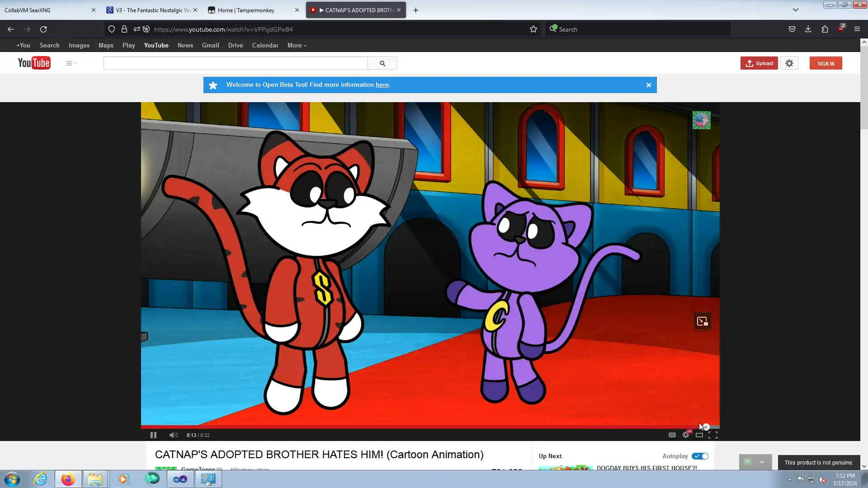This screenshot has height=488, width=868.
Task: Switch to the Tampermonkey Home tab
Action: click(246, 10)
